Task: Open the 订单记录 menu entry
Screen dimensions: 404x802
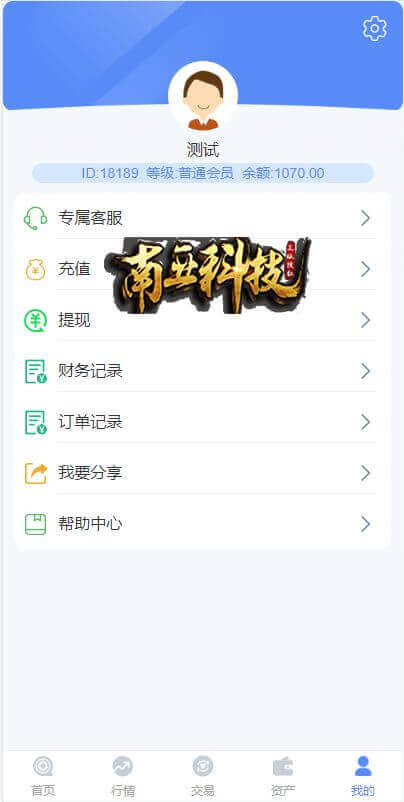Action: coord(203,422)
